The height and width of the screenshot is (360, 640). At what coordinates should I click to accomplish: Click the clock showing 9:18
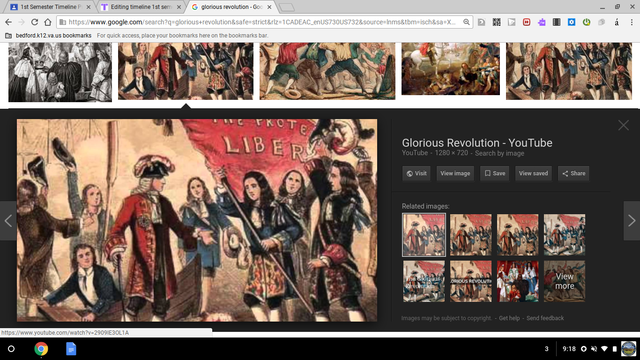(569, 349)
